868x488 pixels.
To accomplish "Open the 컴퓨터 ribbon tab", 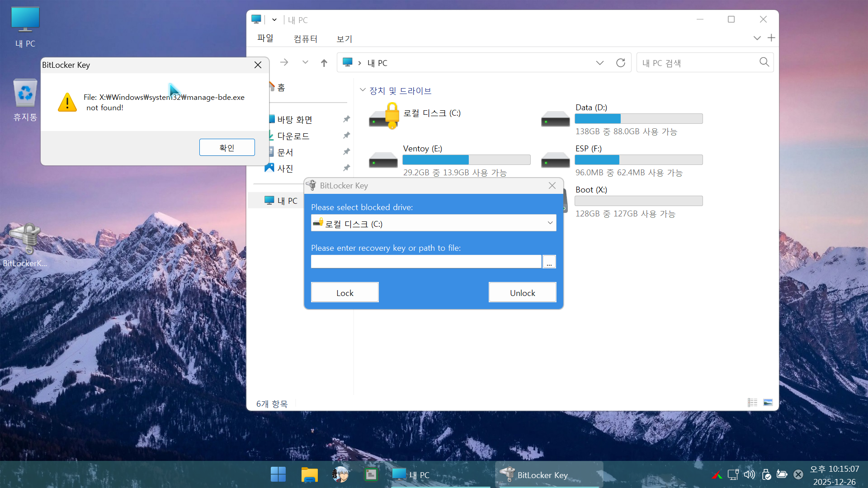I will [x=305, y=39].
